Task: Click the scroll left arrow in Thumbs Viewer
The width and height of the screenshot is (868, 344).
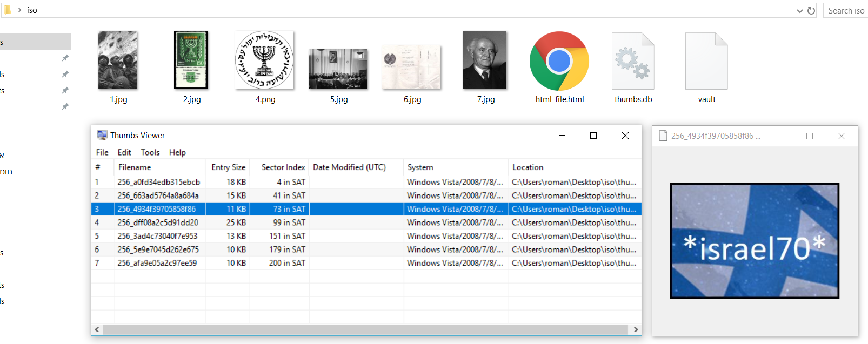Action: click(97, 329)
